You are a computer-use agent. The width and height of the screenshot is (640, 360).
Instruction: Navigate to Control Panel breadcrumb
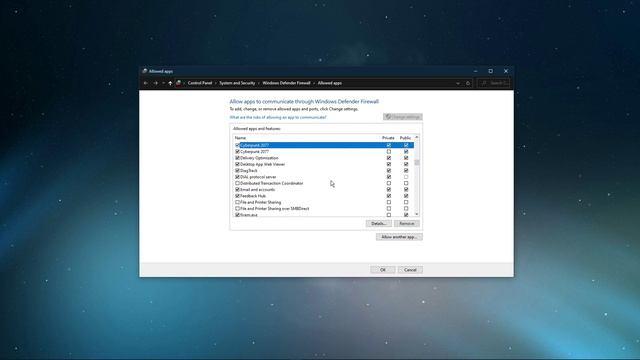[x=200, y=83]
